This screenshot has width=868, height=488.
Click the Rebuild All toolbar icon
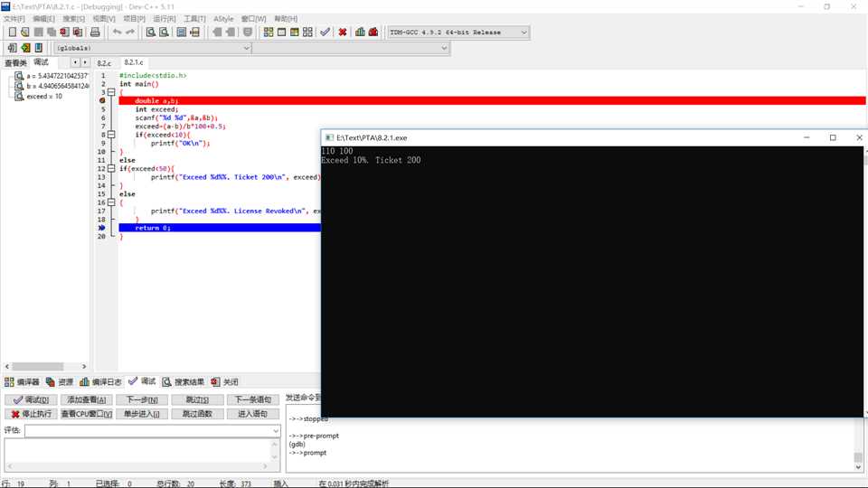point(307,33)
